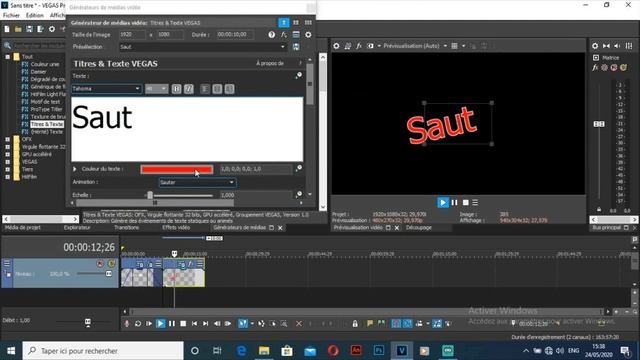Click the split-screen view icon in preview toolbar
640x360 pixels.
point(370,46)
